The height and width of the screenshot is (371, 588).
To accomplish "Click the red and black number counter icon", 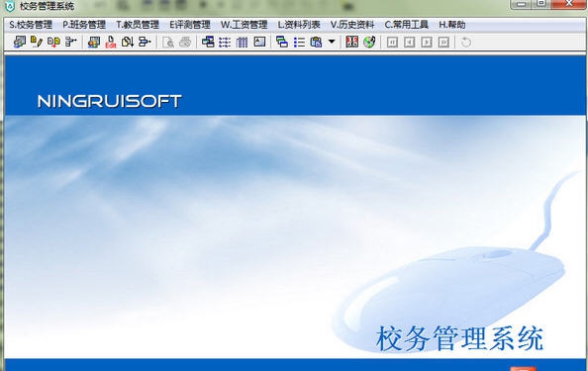I will (x=351, y=42).
